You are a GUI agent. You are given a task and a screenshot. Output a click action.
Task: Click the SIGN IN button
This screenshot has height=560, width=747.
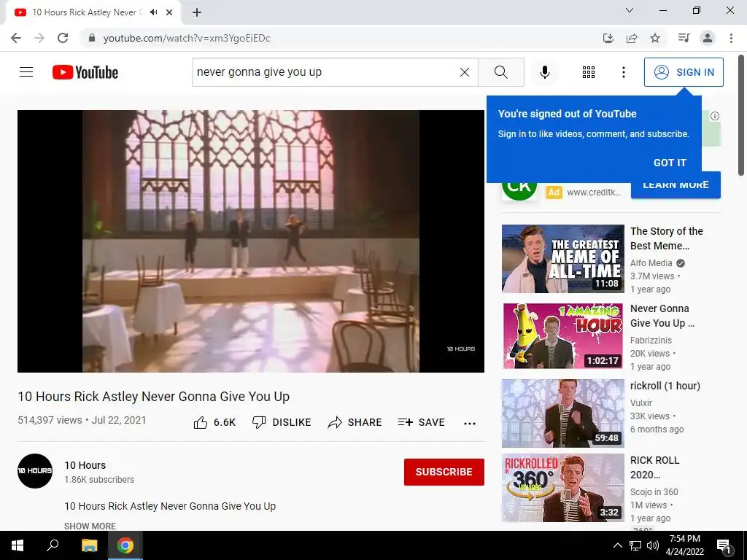click(x=684, y=72)
